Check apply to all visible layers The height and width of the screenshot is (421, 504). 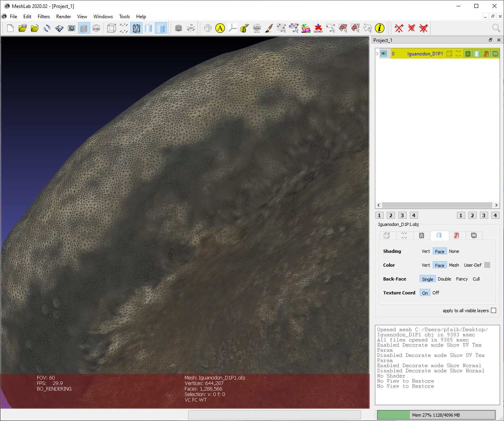[493, 311]
